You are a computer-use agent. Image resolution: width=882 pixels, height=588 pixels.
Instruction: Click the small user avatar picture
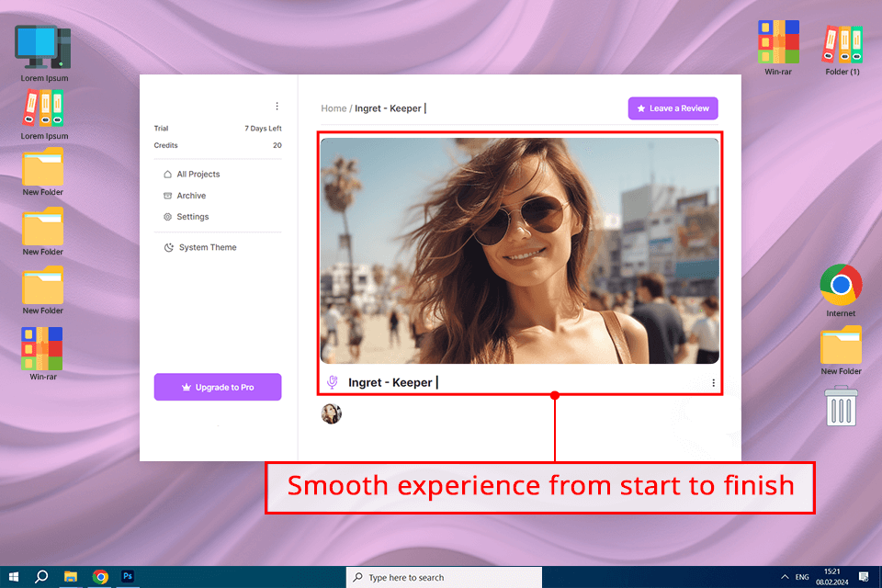(x=332, y=413)
